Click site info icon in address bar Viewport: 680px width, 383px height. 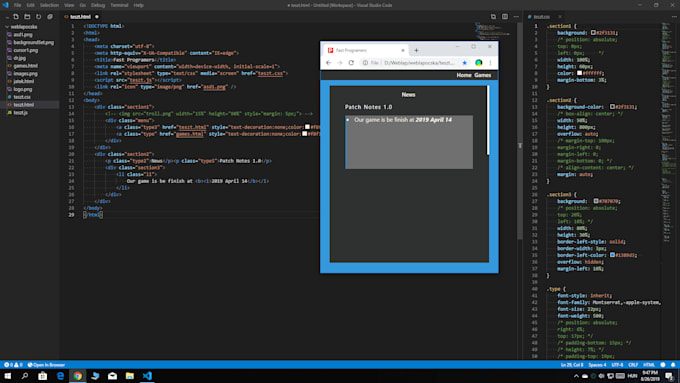coord(365,63)
